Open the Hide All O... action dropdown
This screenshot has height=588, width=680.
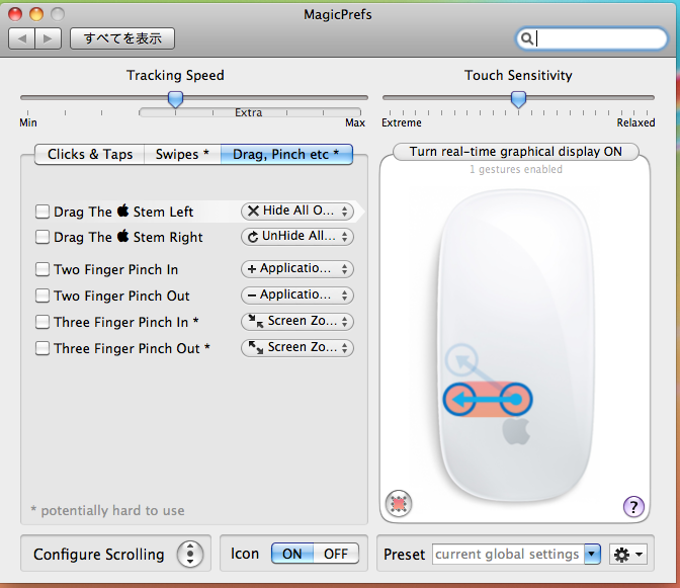point(298,211)
